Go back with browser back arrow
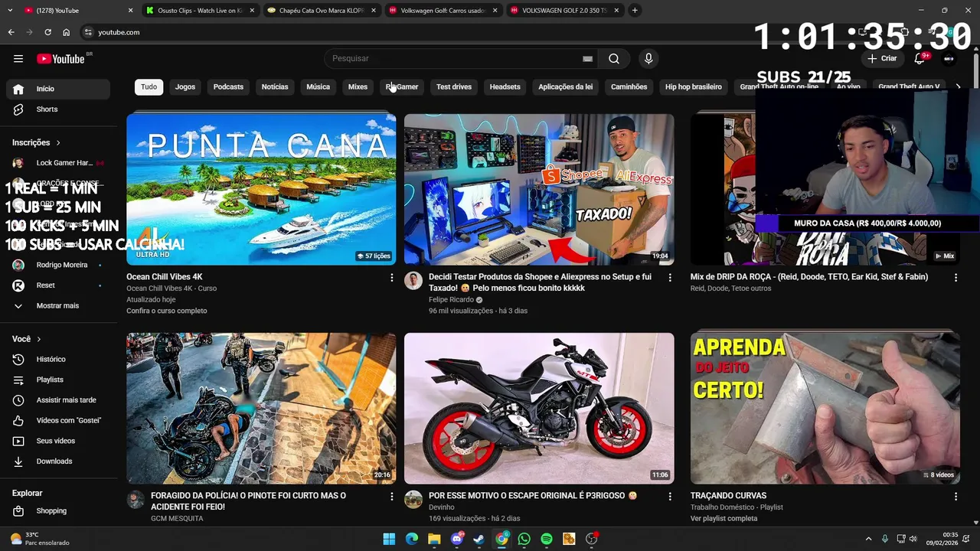 [x=11, y=32]
